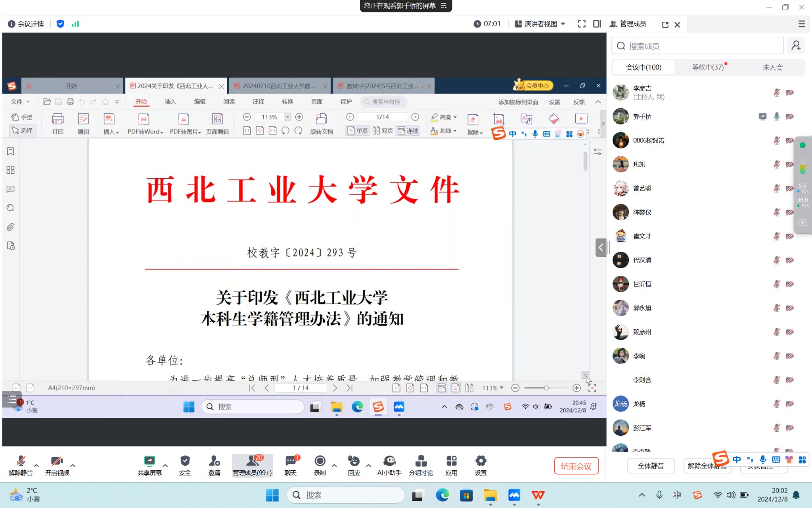
Task: Expand the arrow next to 回应
Action: point(368,465)
